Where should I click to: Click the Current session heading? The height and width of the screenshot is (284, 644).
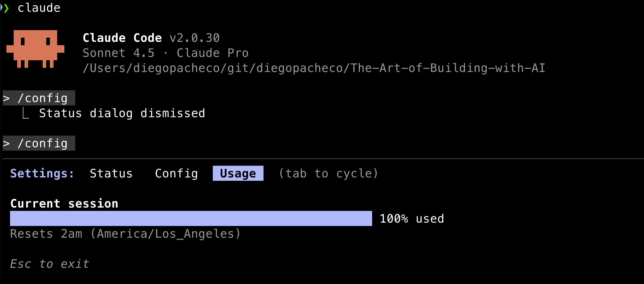[x=64, y=204]
